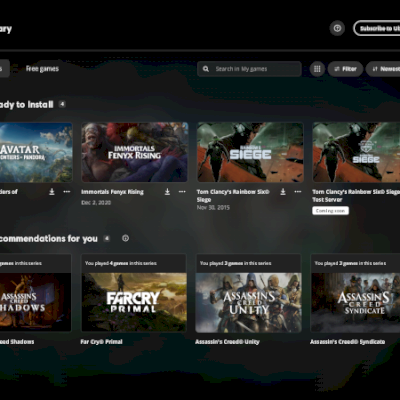Click the Coming soon badge
Image resolution: width=400 pixels, height=400 pixels.
(330, 211)
